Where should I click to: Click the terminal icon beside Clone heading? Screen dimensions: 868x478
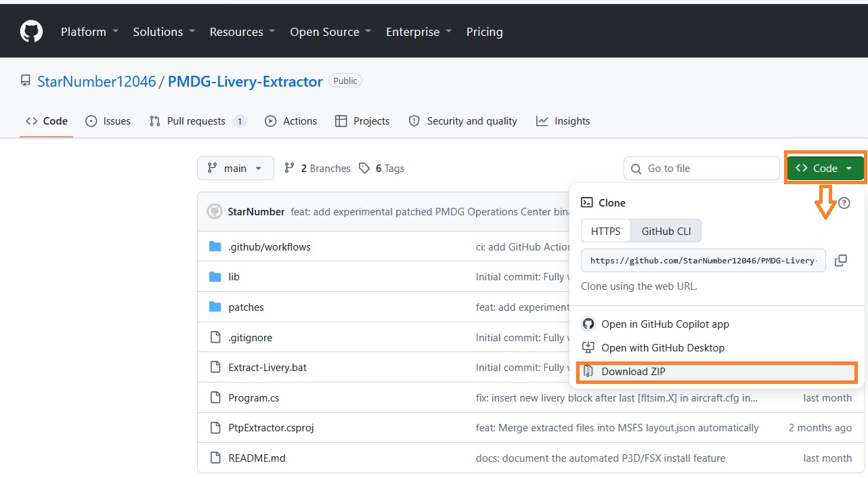pos(587,202)
